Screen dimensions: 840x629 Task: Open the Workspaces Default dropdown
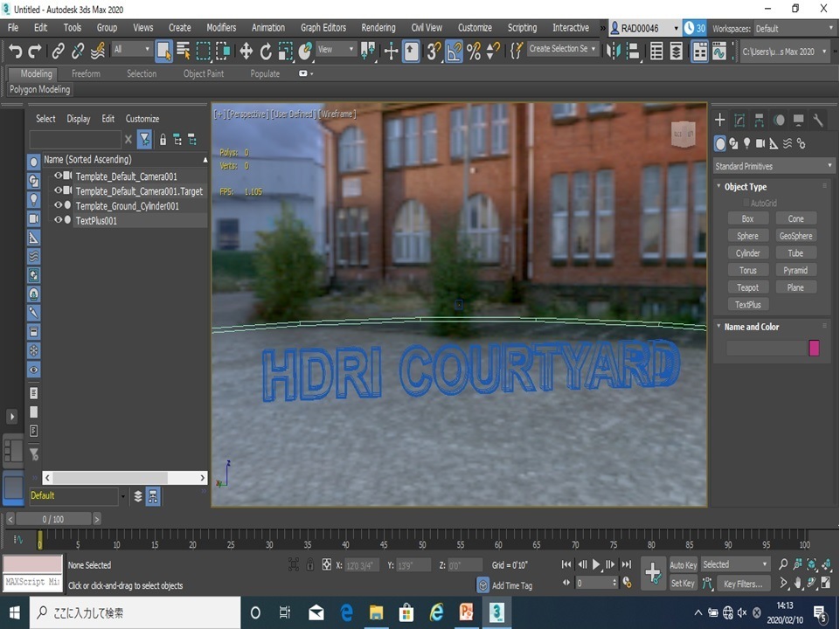point(795,29)
